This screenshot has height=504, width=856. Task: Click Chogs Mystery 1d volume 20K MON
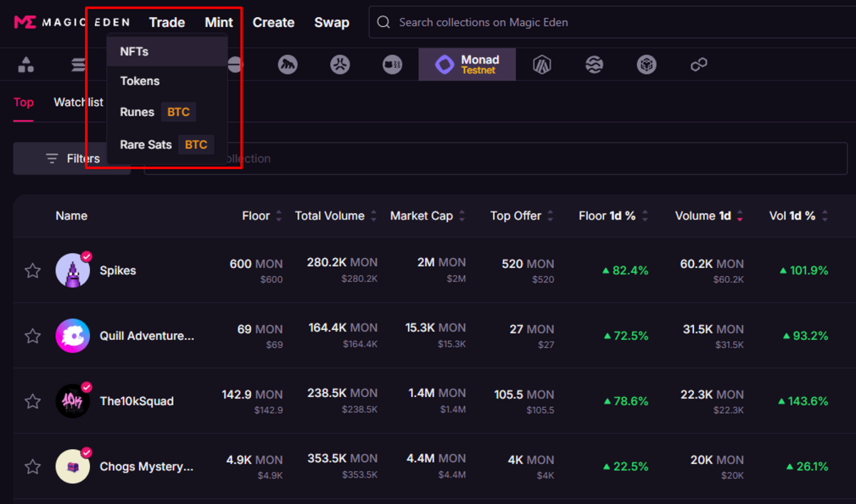(x=718, y=461)
